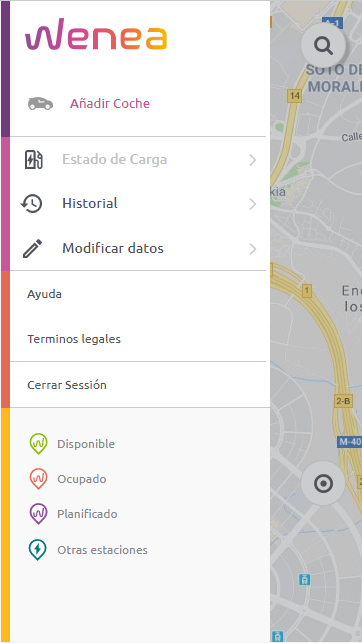
Task: Click the Wenea logo
Action: pyautogui.click(x=96, y=34)
